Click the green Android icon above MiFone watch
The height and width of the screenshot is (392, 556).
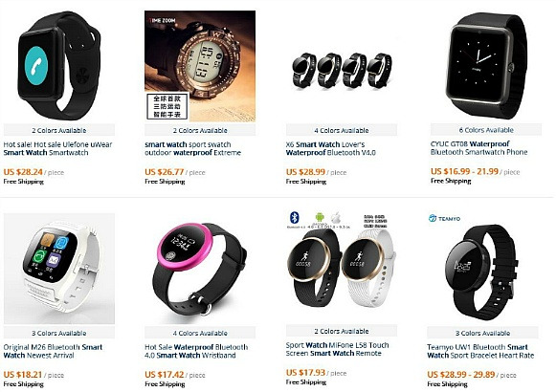click(x=320, y=217)
